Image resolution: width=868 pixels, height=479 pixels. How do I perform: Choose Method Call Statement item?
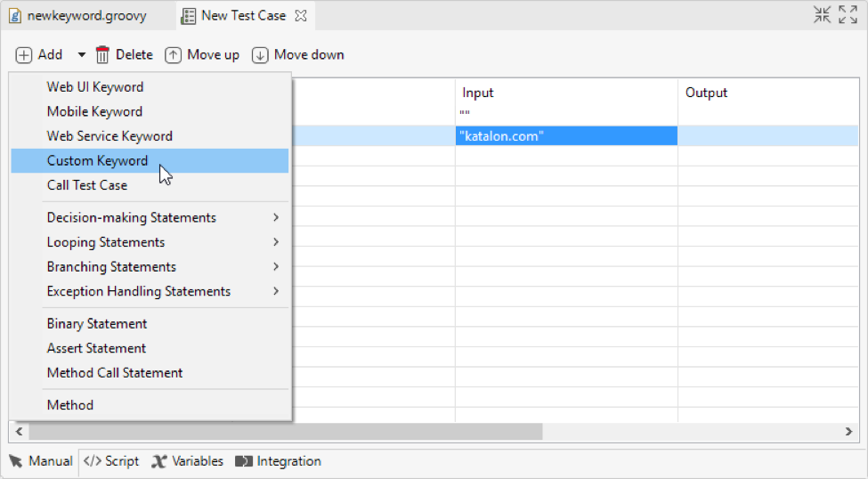pos(150,373)
